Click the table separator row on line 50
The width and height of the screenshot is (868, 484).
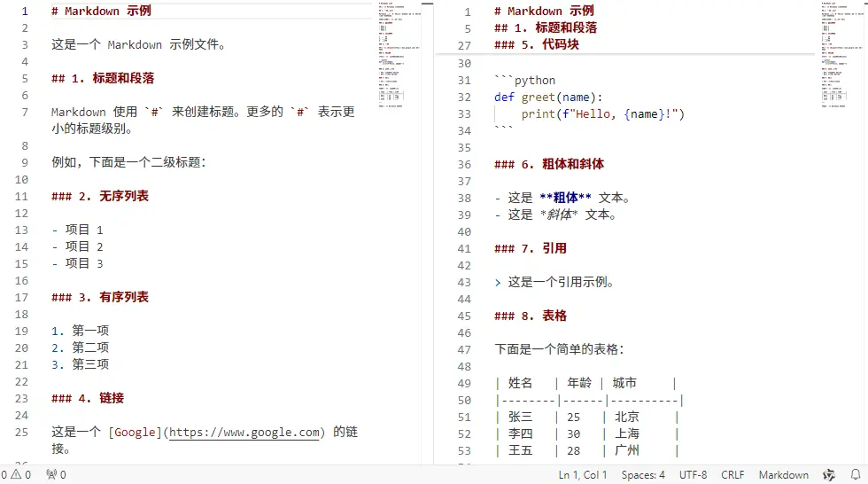pos(589,401)
